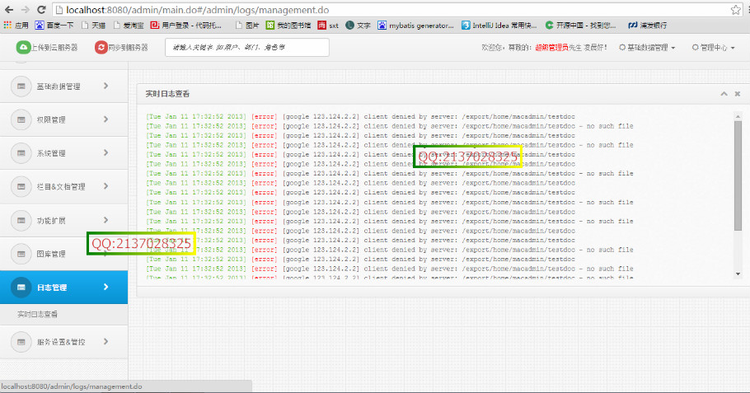Viewport: 750px width, 393px height.
Task: Click the keyword search input field
Action: (x=247, y=47)
